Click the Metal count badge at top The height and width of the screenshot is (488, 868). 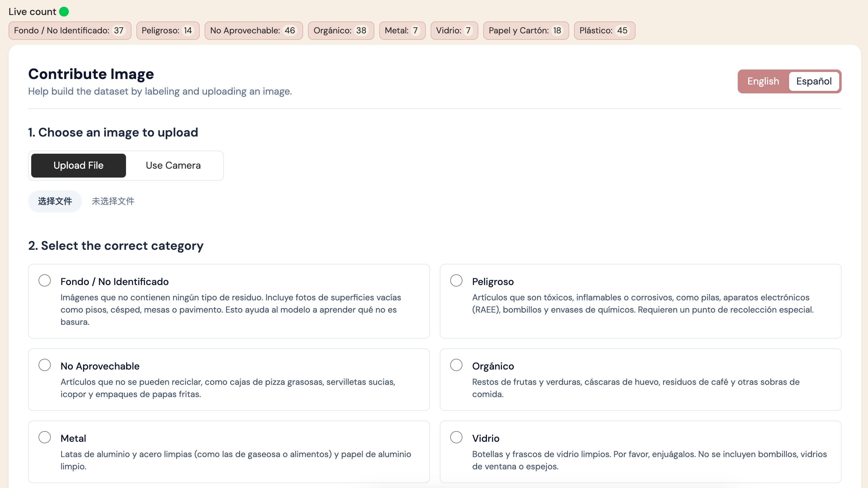[x=402, y=31]
